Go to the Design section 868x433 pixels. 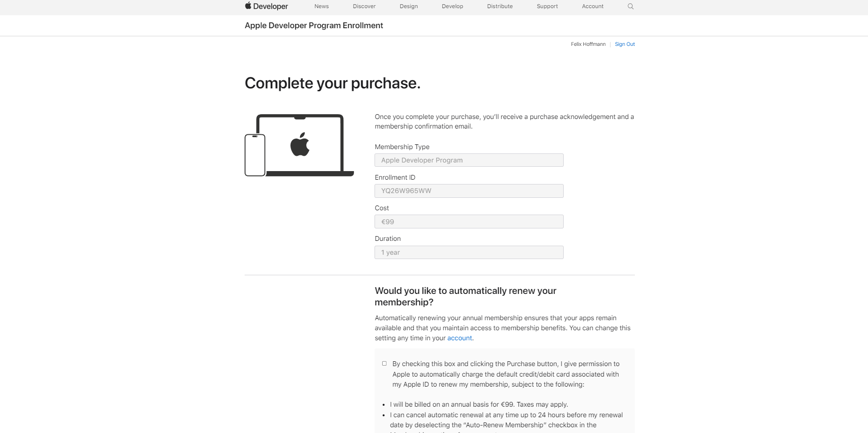[x=409, y=6]
